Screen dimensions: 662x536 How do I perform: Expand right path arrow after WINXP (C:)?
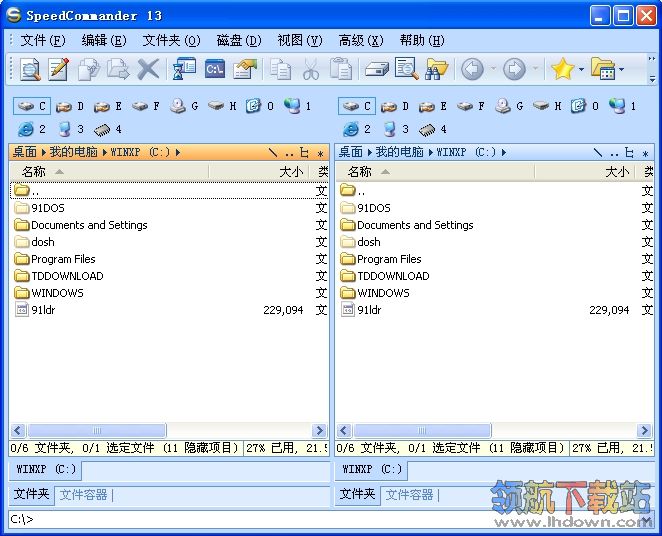point(504,152)
